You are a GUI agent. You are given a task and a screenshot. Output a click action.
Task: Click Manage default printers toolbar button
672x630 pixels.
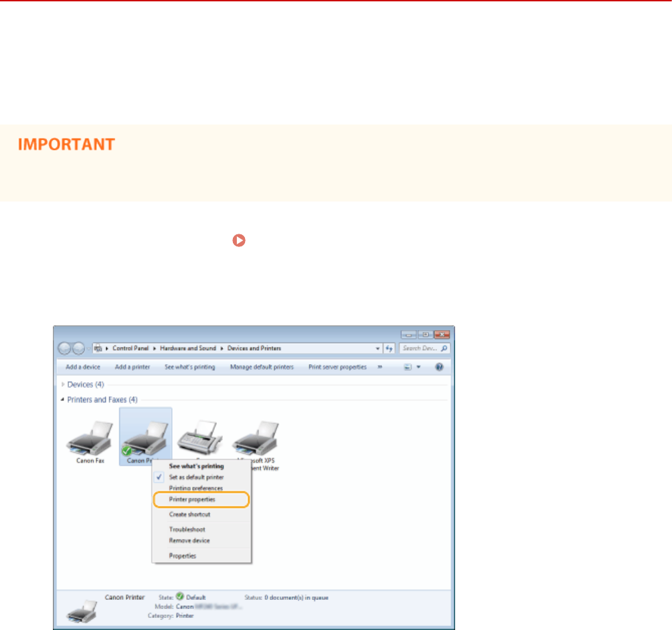262,367
